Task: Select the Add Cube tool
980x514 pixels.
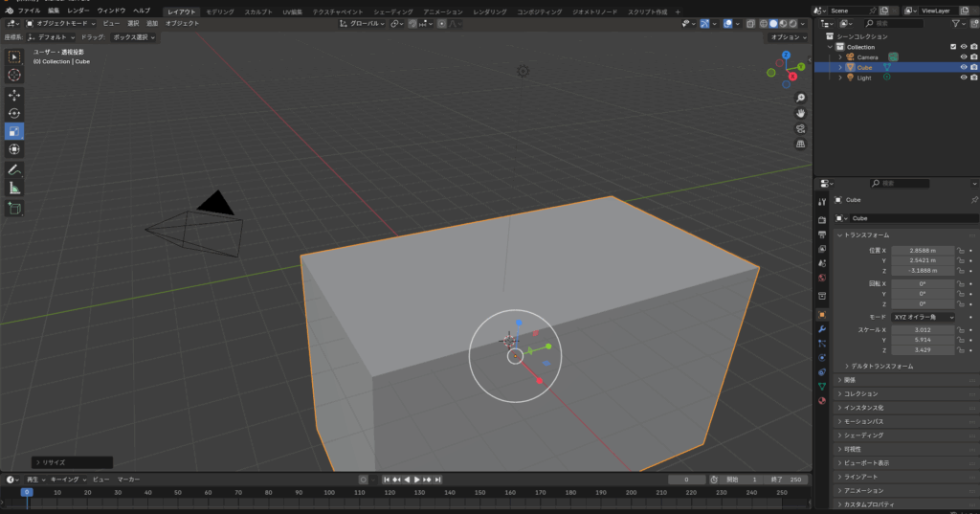Action: 14,208
